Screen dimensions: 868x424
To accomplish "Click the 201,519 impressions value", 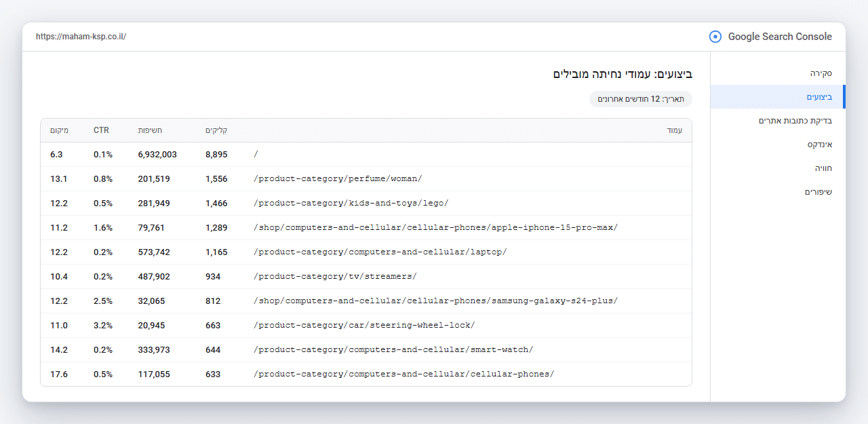I will click(154, 179).
